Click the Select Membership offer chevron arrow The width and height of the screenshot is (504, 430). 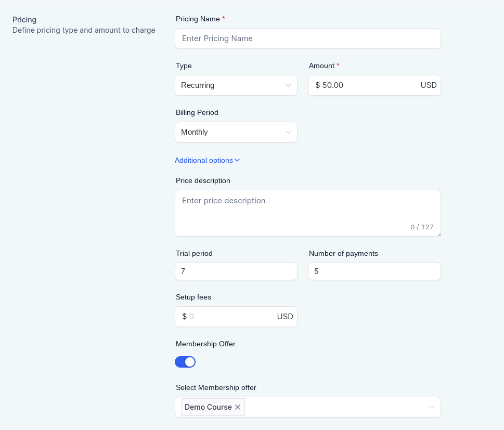pos(432,407)
